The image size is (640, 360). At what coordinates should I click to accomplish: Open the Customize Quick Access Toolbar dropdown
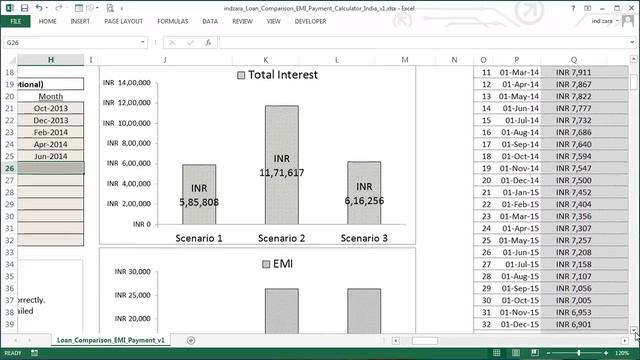[122, 8]
